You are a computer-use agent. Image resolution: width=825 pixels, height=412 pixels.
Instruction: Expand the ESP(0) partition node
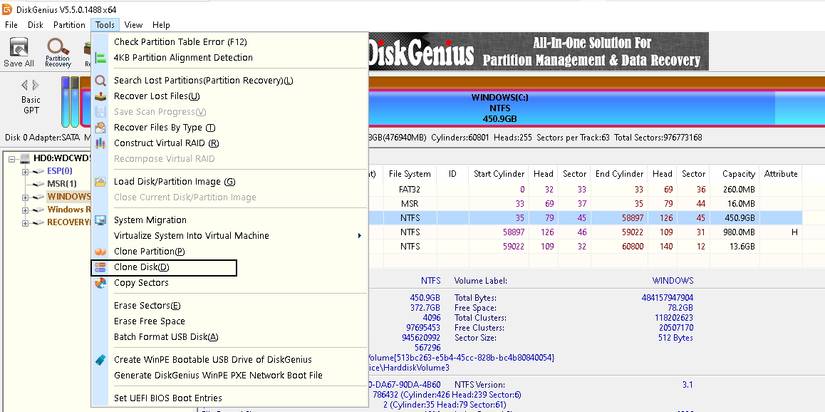coord(25,172)
